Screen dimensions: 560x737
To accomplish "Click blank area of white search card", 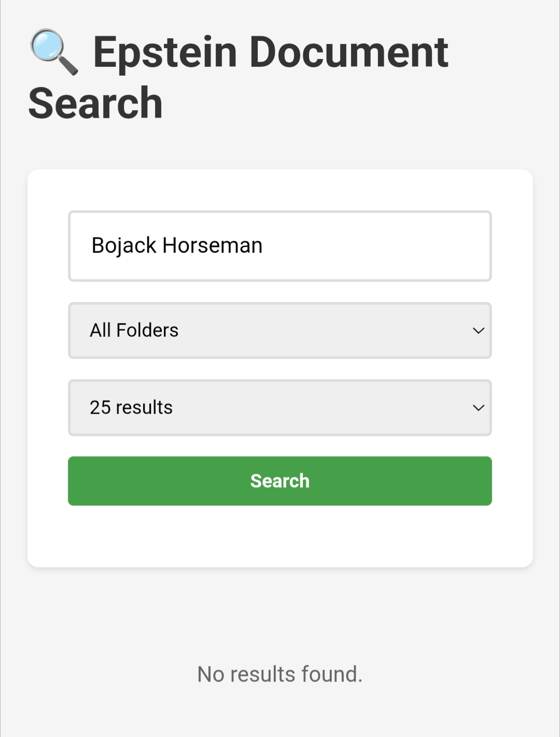I will coord(280,536).
